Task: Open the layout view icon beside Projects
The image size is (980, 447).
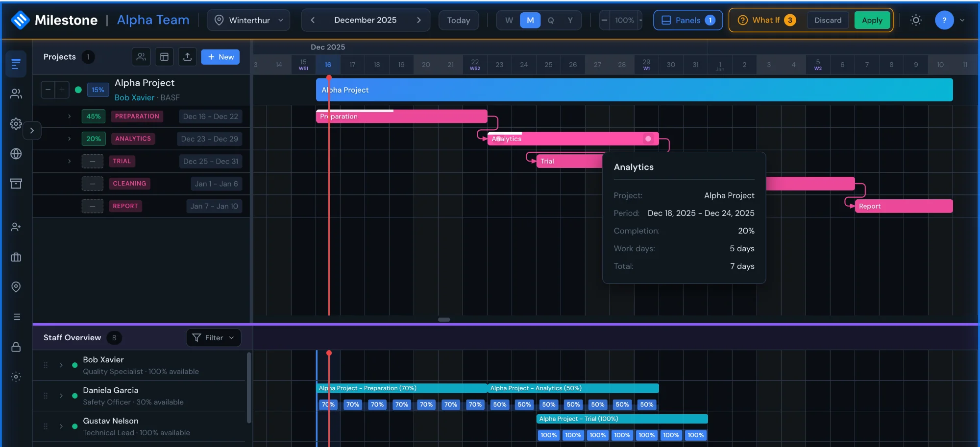Action: [164, 57]
